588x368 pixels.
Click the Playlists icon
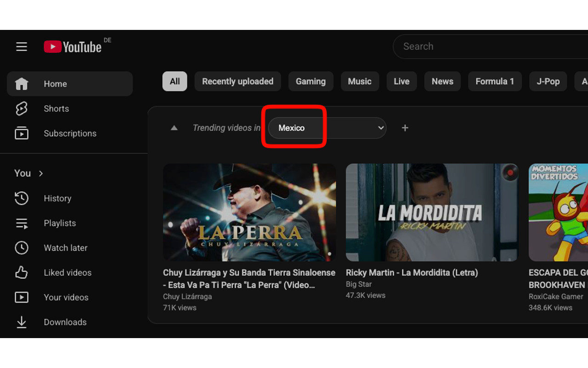[22, 223]
